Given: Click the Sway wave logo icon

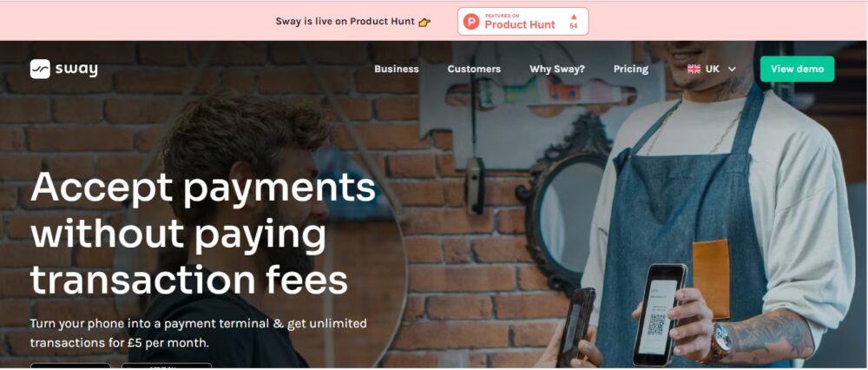Looking at the screenshot, I should point(40,69).
